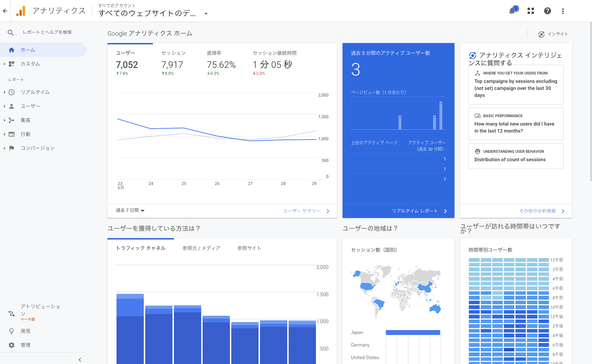
Task: Click the back arrow icon
Action: point(5,11)
